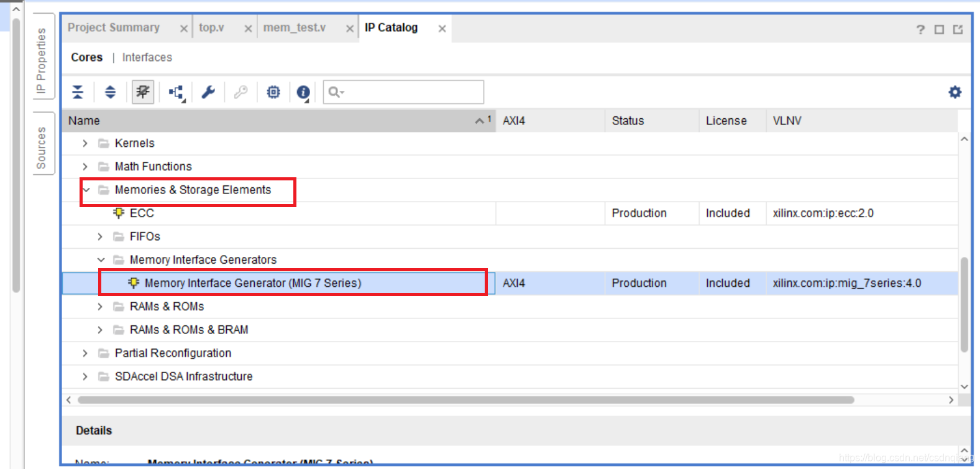
Task: Sort by the Name column header
Action: [279, 121]
